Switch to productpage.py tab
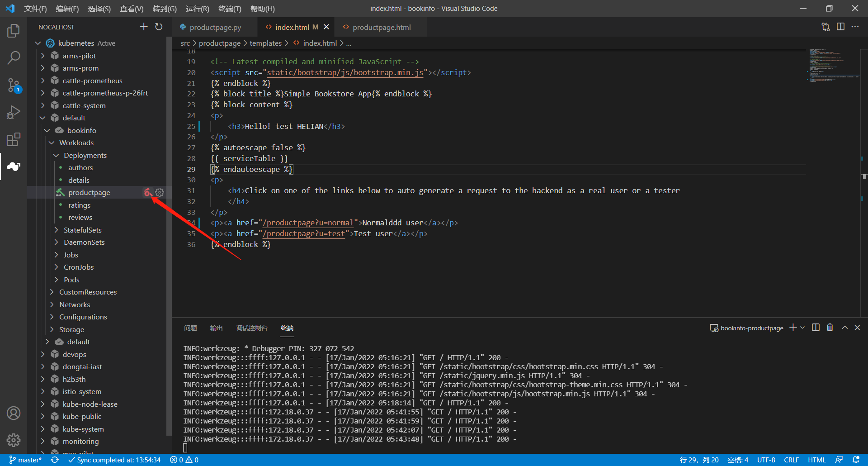This screenshot has width=868, height=466. pyautogui.click(x=215, y=27)
